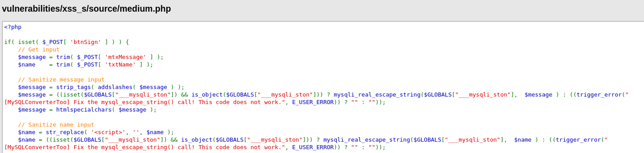Click the strip_tags addslashes line

pos(101,87)
